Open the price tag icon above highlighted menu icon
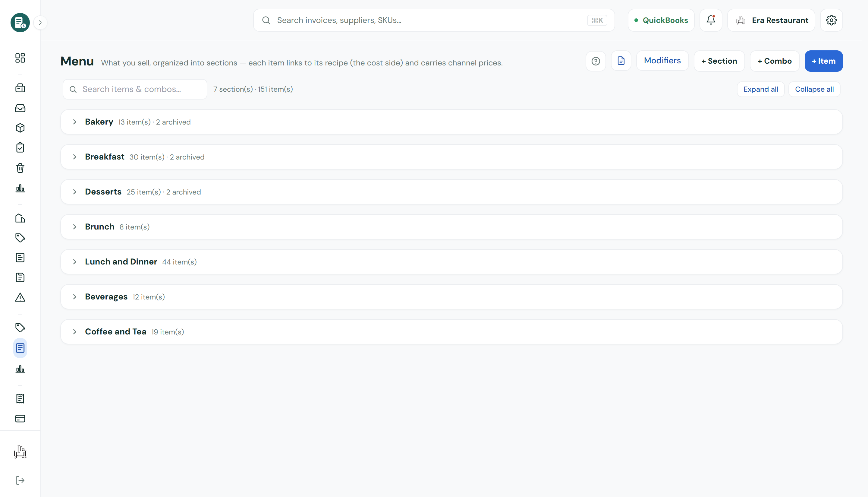This screenshot has width=868, height=497. tap(20, 328)
